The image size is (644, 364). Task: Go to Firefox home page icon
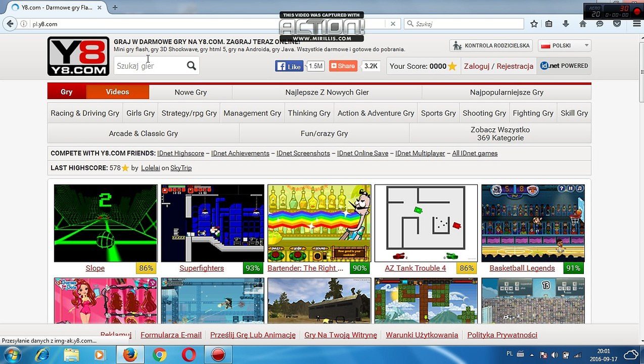tap(583, 24)
